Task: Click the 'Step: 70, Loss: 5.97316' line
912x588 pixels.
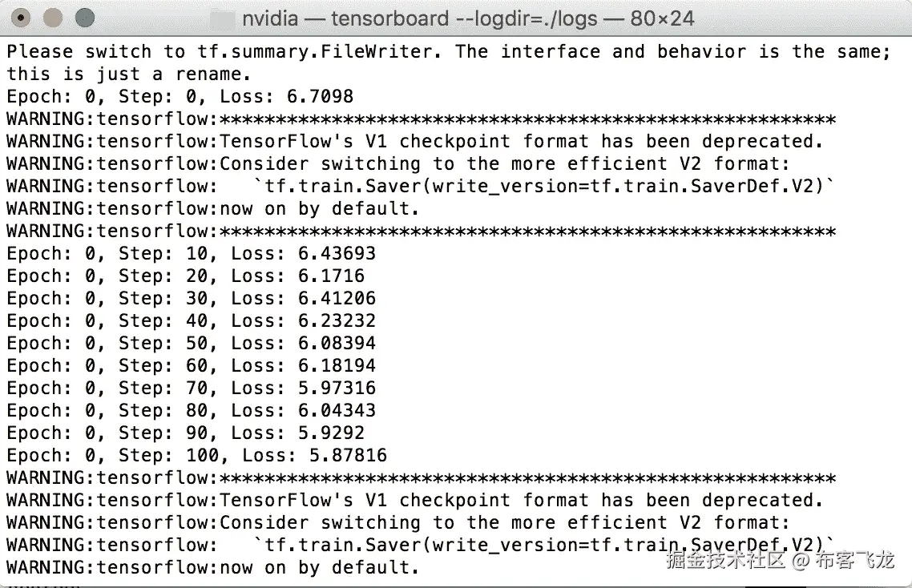Action: click(x=191, y=389)
